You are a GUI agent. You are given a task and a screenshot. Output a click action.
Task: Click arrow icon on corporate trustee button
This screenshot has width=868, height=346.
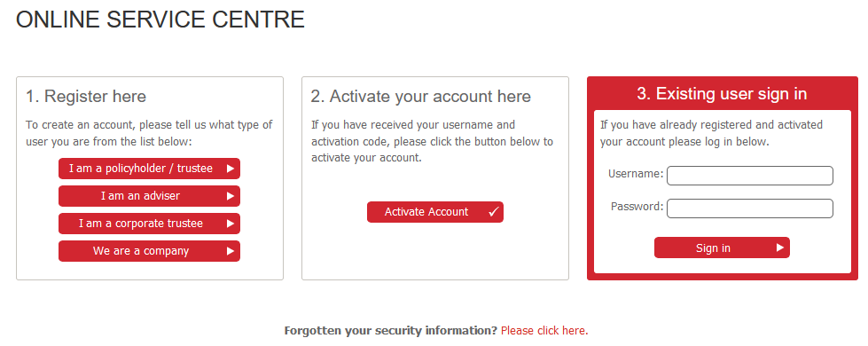tap(231, 224)
